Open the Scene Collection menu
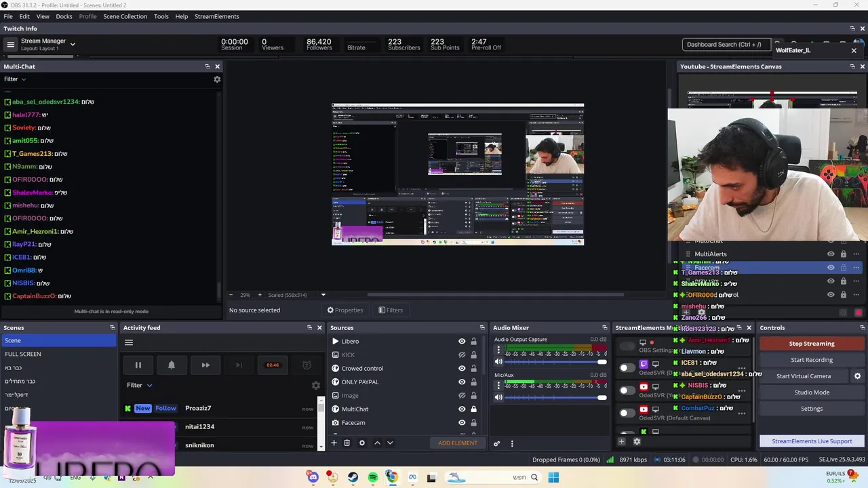 (x=125, y=16)
